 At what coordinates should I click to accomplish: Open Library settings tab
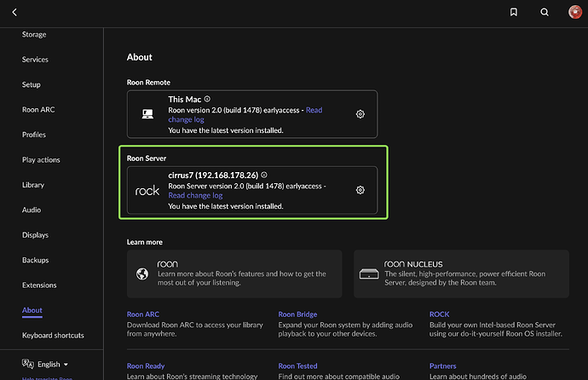click(33, 185)
